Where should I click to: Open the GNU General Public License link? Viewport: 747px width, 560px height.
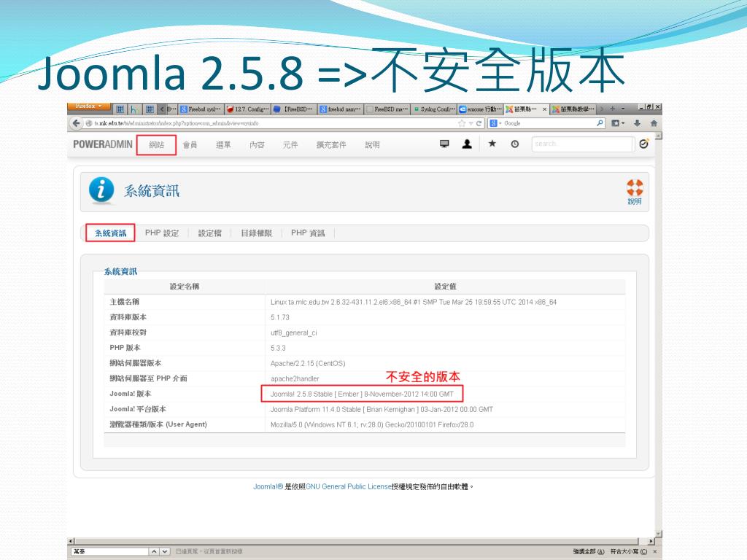(x=349, y=486)
